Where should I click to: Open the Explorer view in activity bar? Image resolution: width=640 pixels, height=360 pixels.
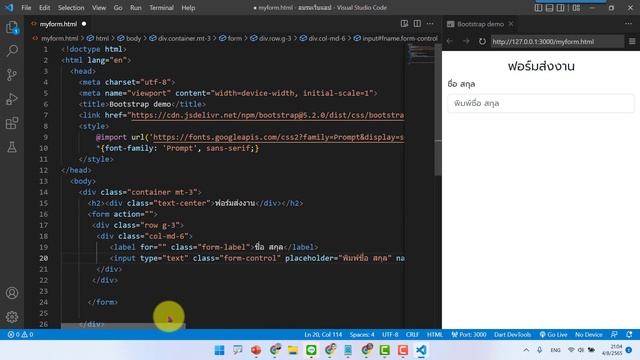(x=12, y=28)
